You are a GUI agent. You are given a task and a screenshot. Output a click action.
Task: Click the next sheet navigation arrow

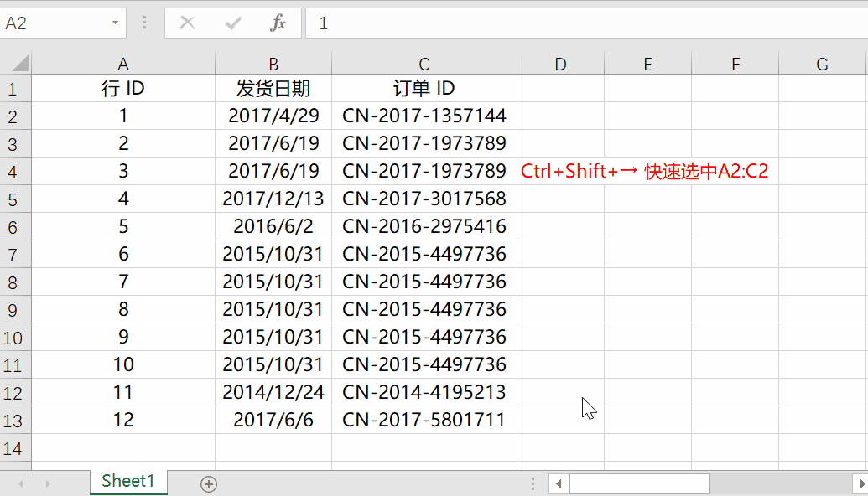click(x=48, y=483)
